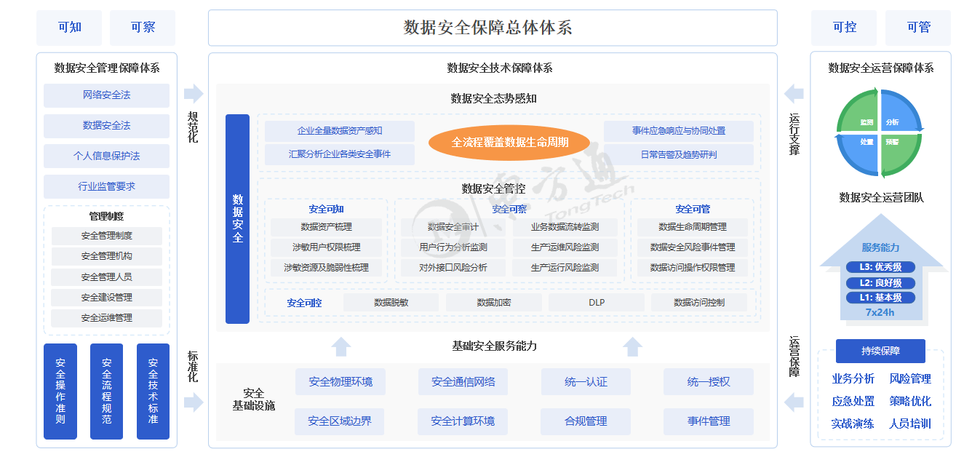Click the up arrow right of 基础安全服务能力

[633, 346]
